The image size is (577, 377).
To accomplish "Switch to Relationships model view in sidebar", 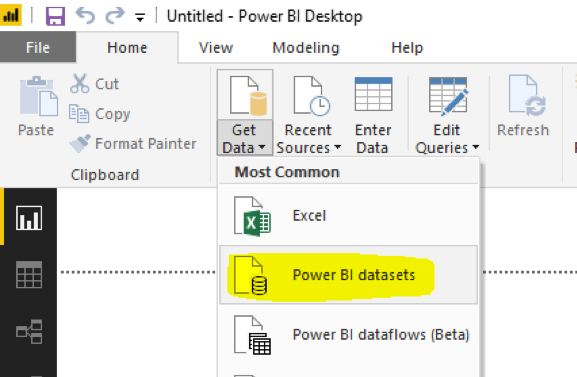I will pyautogui.click(x=29, y=331).
